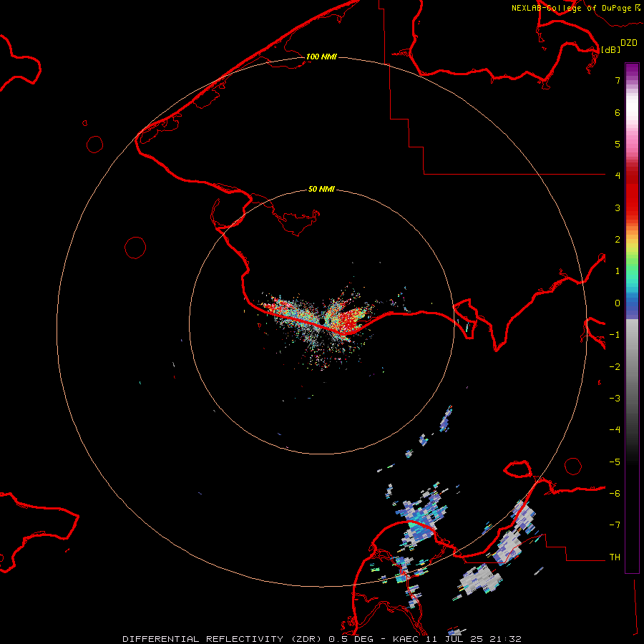This screenshot has width=644, height=644.
Task: Click the purple top of the color bar
Action: pyautogui.click(x=632, y=70)
